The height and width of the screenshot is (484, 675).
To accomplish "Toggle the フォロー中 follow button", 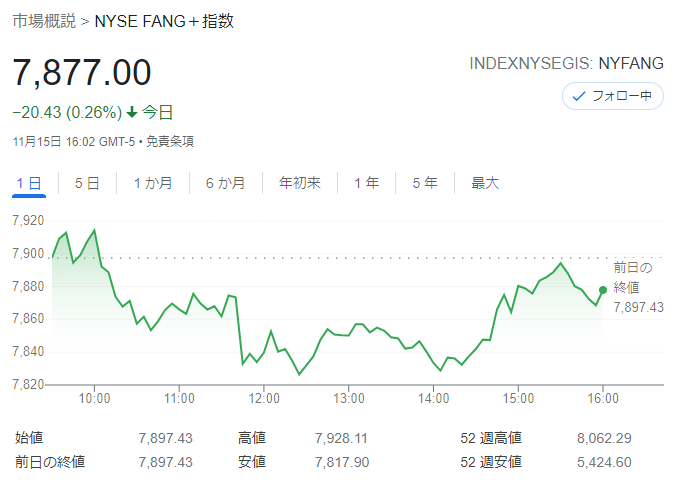I will click(x=613, y=96).
